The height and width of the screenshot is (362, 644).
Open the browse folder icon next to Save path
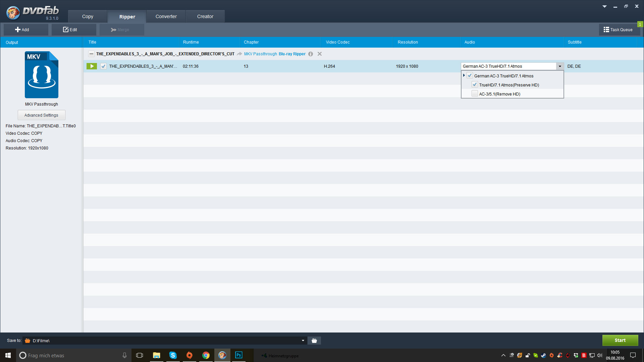pos(314,341)
